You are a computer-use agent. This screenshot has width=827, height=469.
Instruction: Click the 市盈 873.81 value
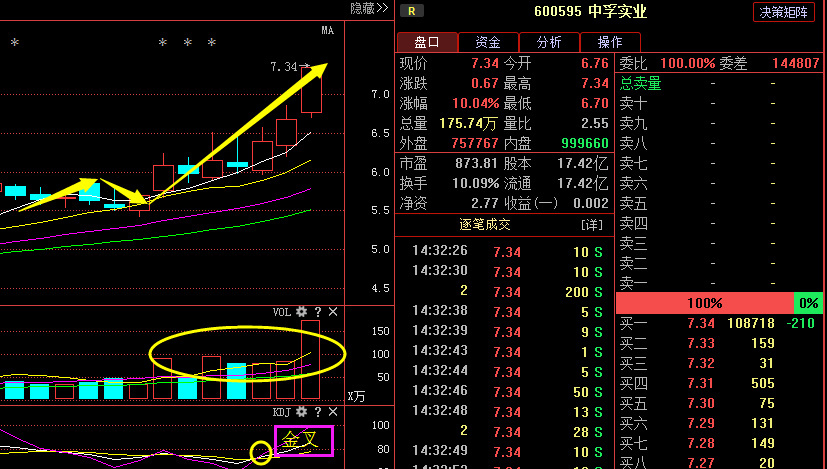point(476,164)
